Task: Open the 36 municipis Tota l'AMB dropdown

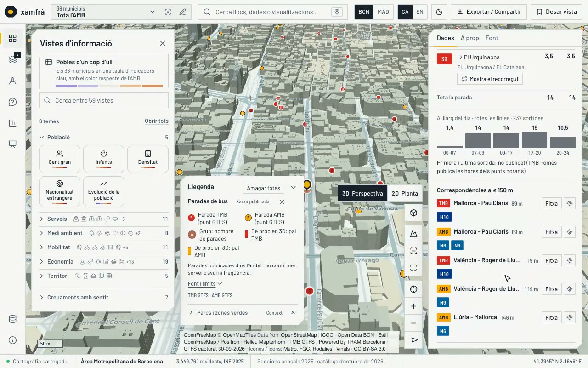Action: (106, 12)
